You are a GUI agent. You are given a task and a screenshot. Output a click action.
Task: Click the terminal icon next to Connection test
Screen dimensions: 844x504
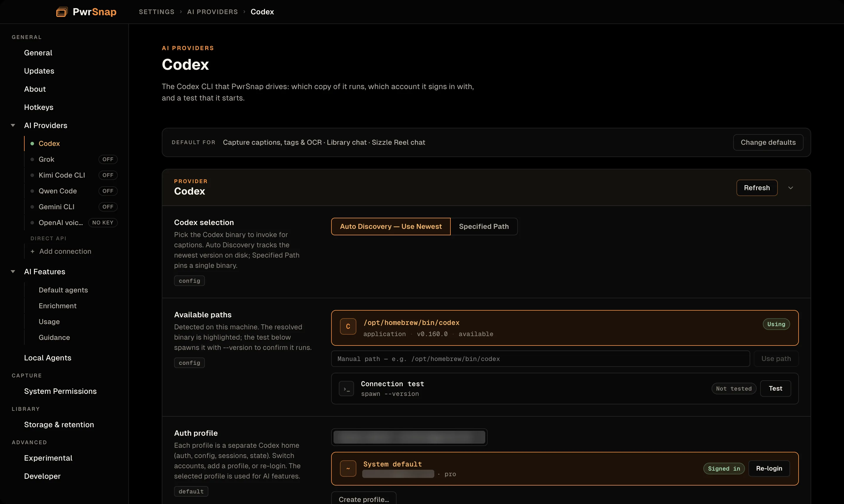[346, 389]
